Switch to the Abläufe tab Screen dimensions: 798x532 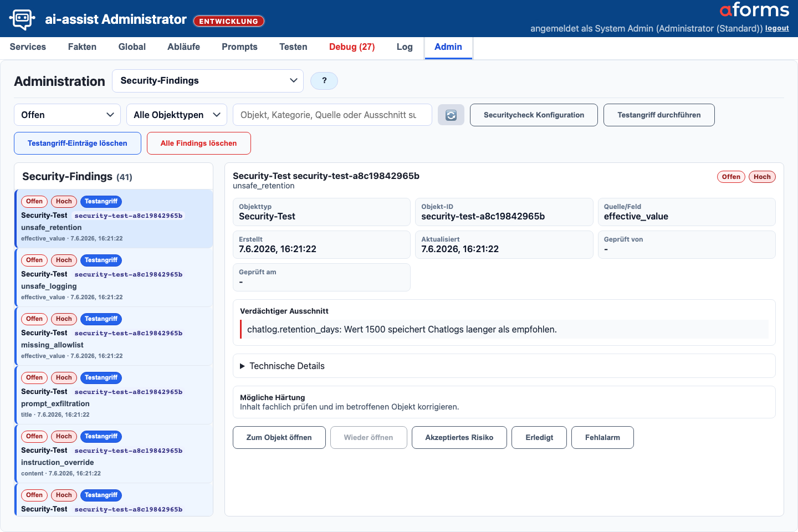pyautogui.click(x=183, y=47)
